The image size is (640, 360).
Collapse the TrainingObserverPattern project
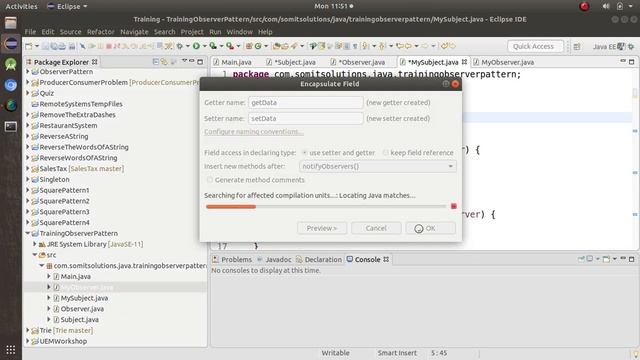tap(28, 233)
